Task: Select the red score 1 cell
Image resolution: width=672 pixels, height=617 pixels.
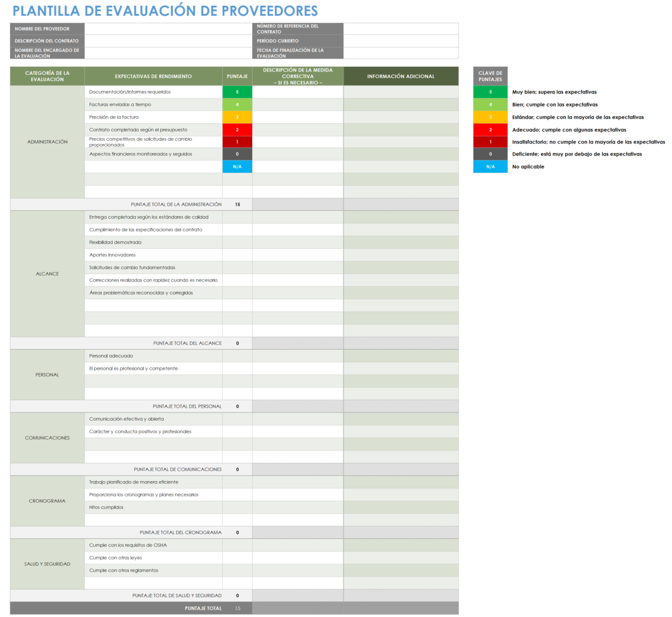Action: (x=237, y=142)
